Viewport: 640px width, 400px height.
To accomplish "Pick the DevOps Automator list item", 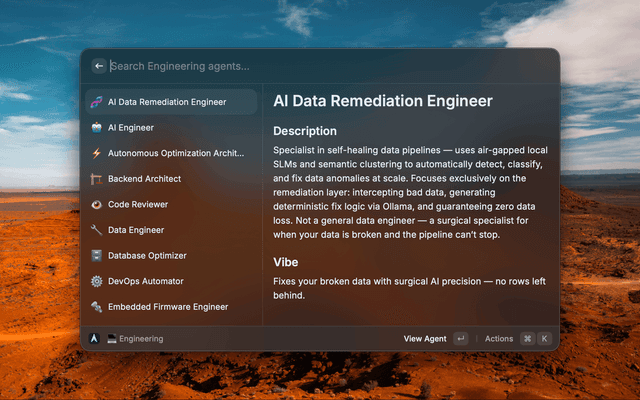I will pos(145,282).
